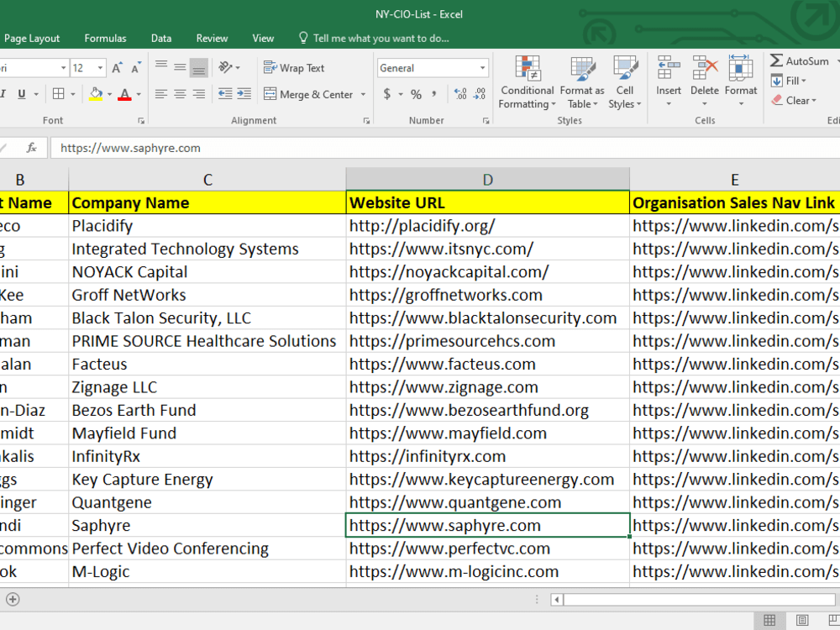Screen dimensions: 840x630
Task: Click the Borders icon
Action: (59, 94)
